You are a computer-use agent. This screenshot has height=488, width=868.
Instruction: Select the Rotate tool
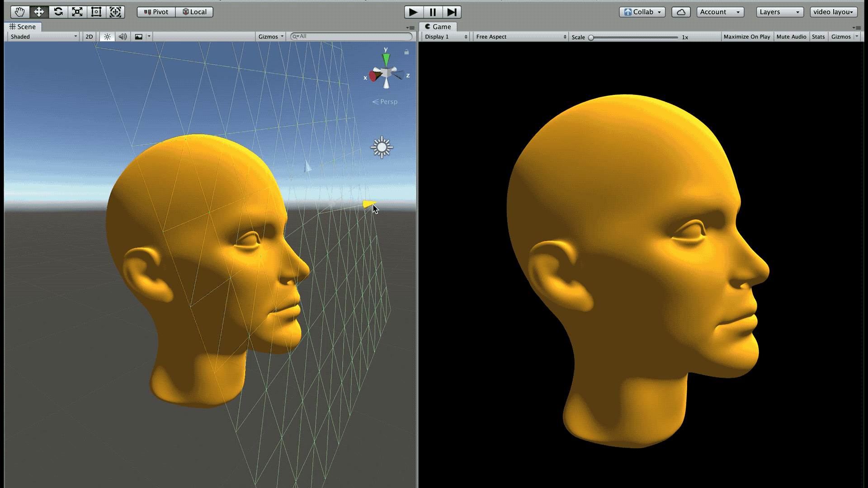pos(58,12)
